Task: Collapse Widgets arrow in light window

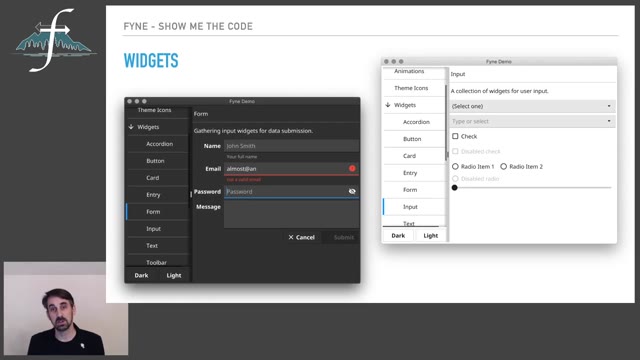Action: pos(388,105)
